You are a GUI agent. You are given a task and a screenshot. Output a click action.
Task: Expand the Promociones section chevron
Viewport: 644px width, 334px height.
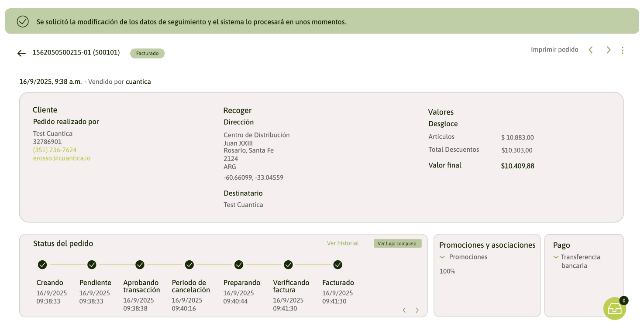(x=442, y=257)
